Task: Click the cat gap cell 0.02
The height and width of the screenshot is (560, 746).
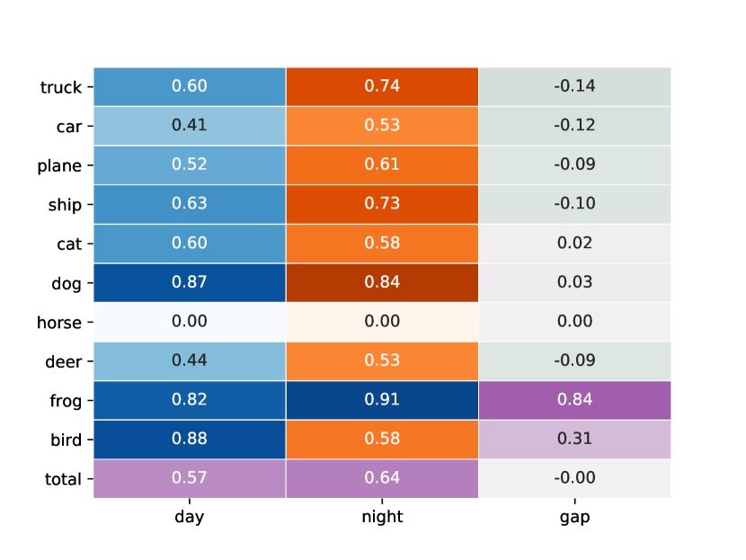Action: click(x=574, y=244)
